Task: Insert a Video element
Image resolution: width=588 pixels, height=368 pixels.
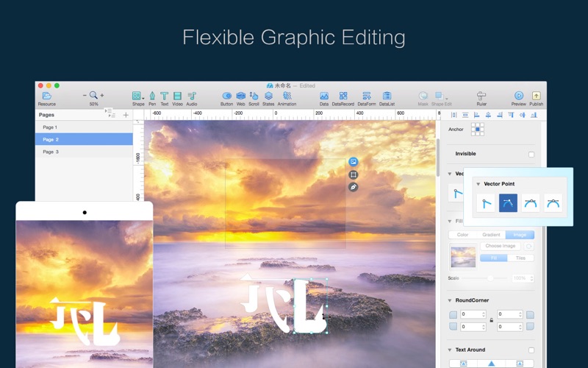Action: pos(177,99)
